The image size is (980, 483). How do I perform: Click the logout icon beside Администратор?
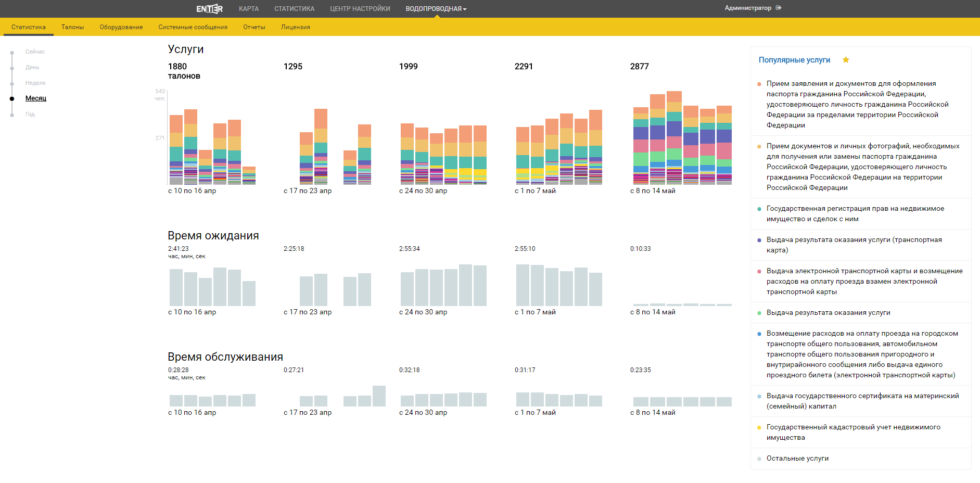pos(779,8)
